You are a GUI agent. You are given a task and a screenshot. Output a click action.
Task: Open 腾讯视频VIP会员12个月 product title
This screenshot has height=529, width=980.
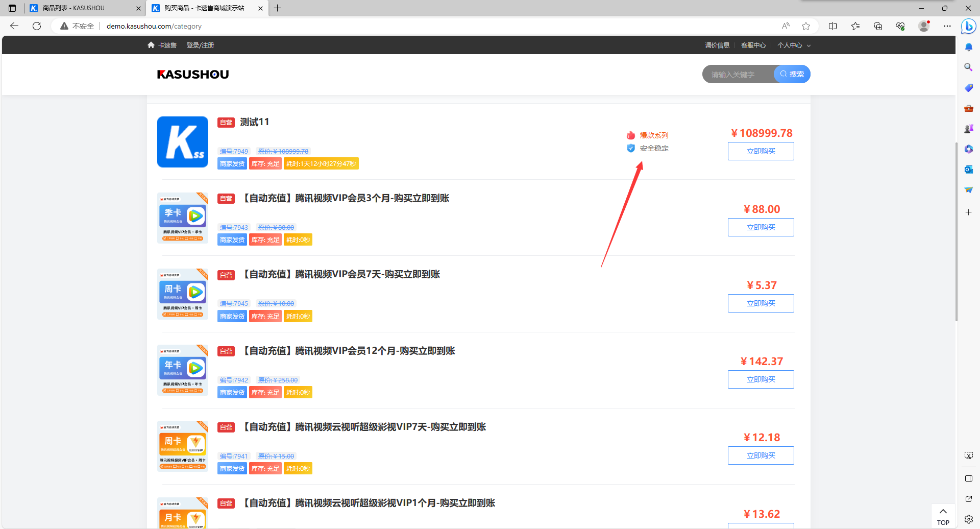point(348,351)
